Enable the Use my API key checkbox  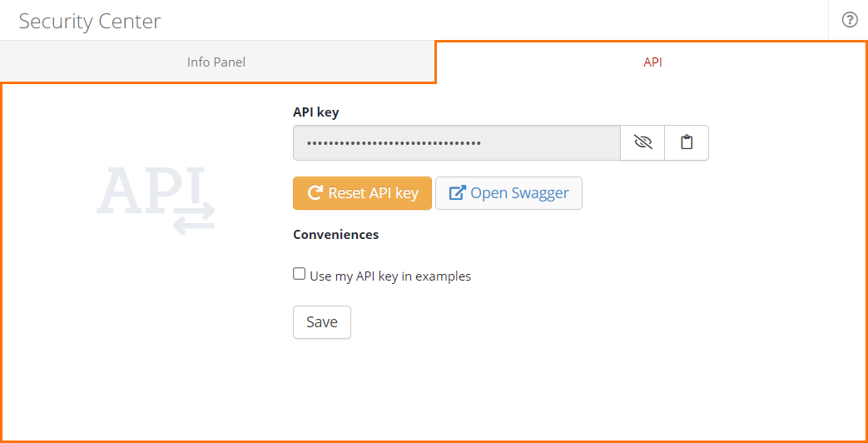[300, 274]
